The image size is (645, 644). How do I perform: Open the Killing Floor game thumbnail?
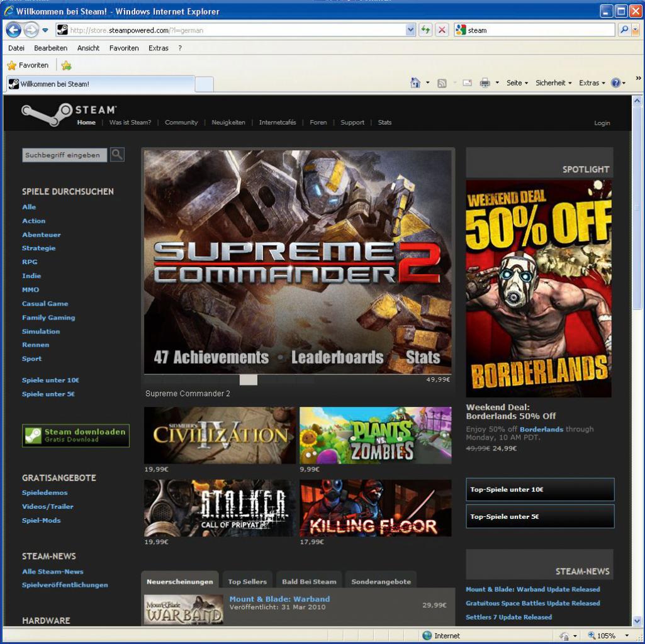(375, 508)
